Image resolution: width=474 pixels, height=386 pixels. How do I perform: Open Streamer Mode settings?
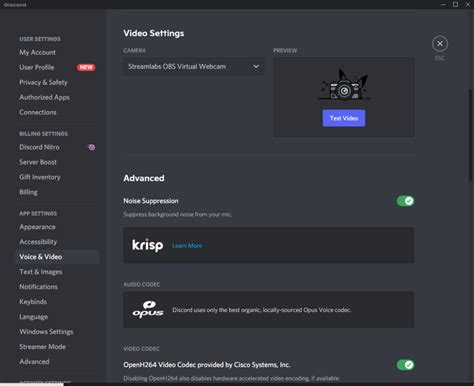[x=43, y=347]
